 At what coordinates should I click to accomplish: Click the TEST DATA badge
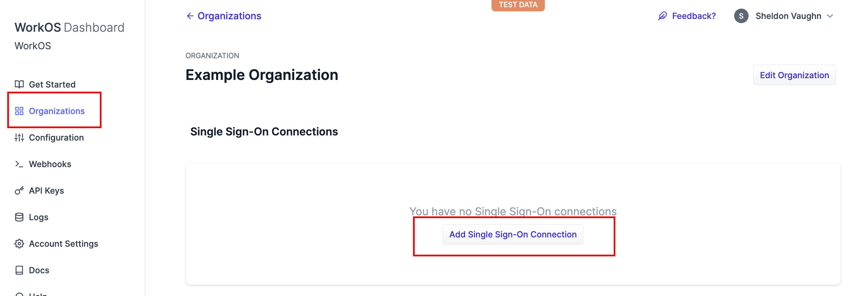[x=518, y=5]
